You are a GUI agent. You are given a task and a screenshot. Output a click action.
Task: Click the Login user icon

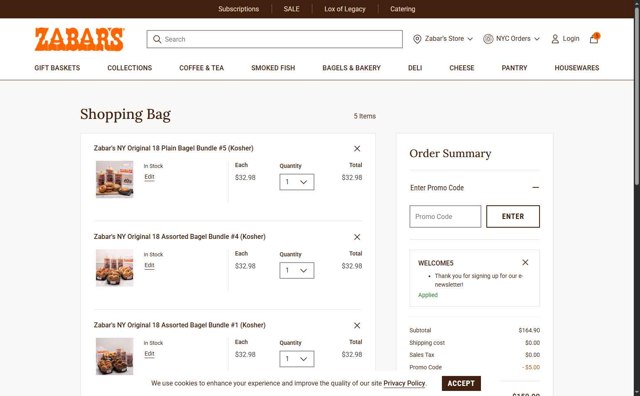pyautogui.click(x=555, y=39)
